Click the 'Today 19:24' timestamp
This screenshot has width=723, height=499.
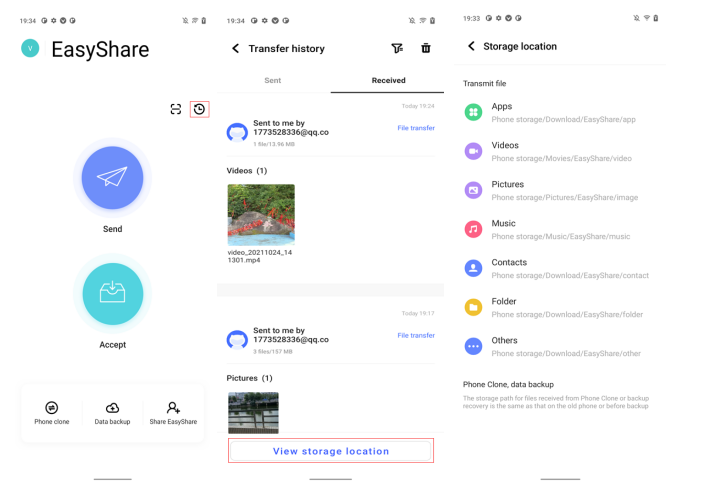tap(418, 106)
